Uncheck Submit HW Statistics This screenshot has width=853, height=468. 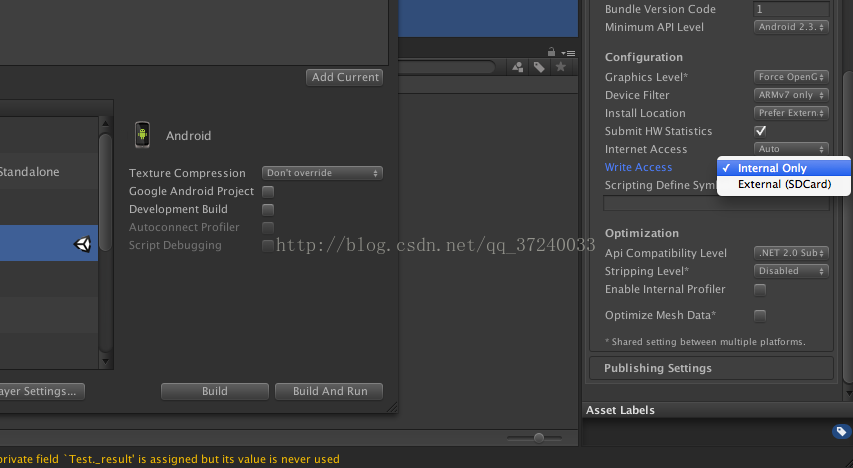coord(760,131)
